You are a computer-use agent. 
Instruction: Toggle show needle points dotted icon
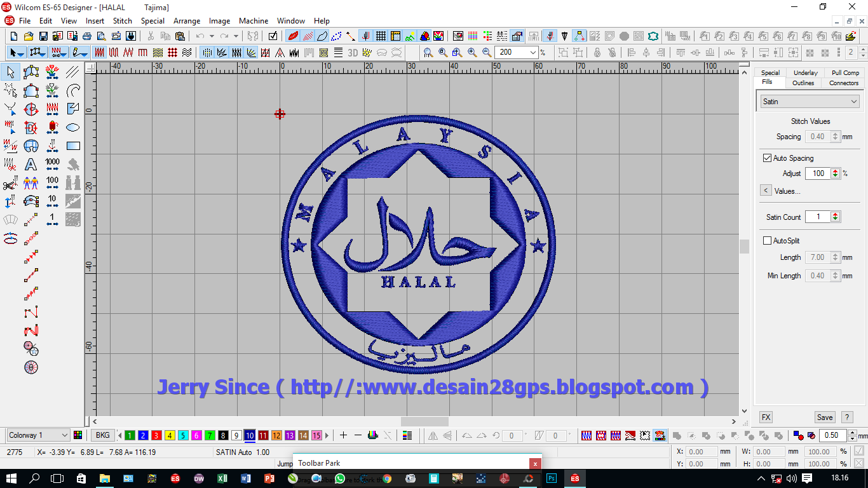pos(337,36)
